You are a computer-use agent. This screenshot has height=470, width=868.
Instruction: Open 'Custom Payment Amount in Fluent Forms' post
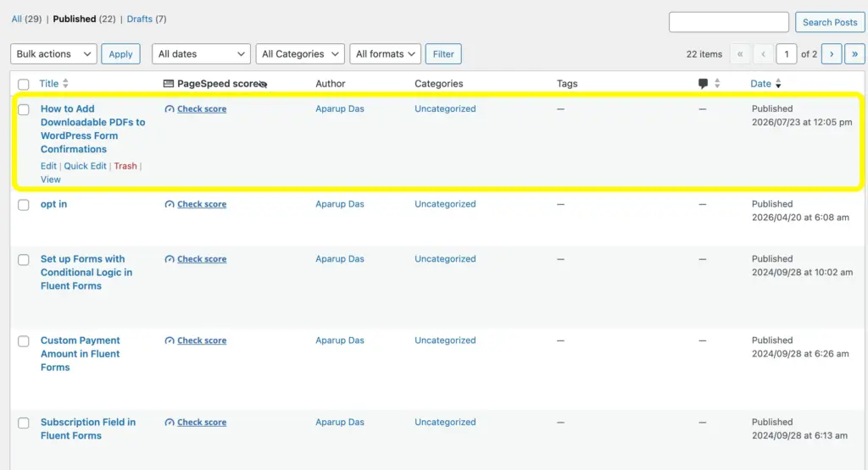pyautogui.click(x=81, y=354)
